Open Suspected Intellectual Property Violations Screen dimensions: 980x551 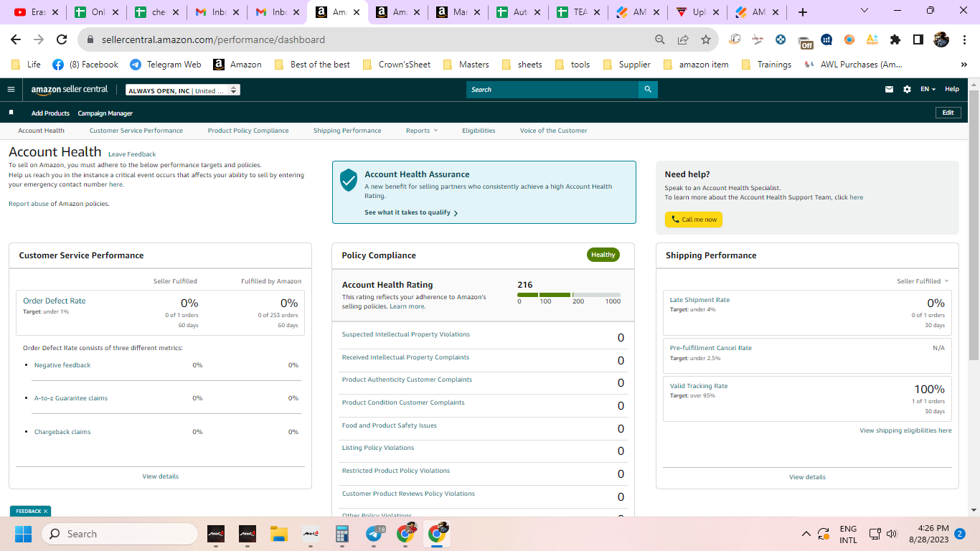coord(406,334)
